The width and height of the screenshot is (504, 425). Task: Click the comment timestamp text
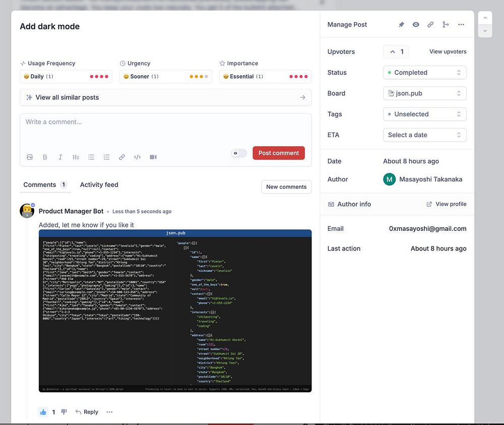[x=142, y=212]
